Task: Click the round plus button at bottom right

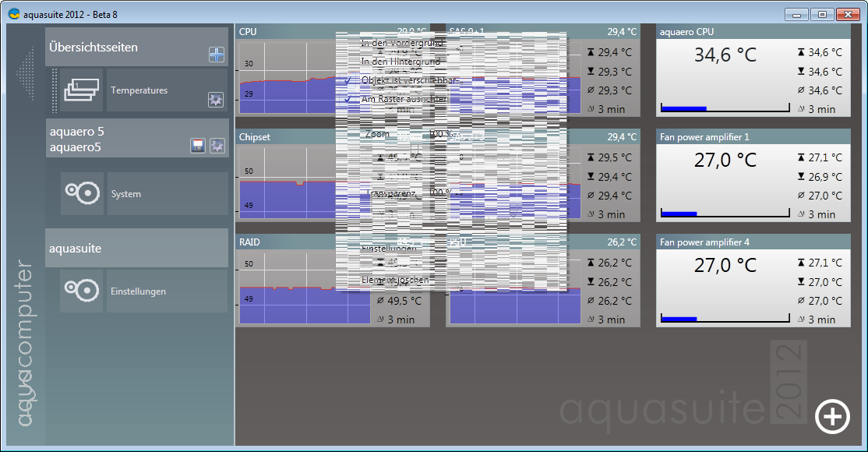Action: 831,416
